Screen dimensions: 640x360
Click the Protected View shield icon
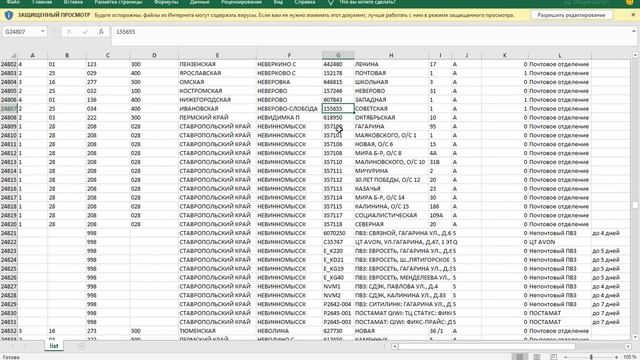[9, 15]
